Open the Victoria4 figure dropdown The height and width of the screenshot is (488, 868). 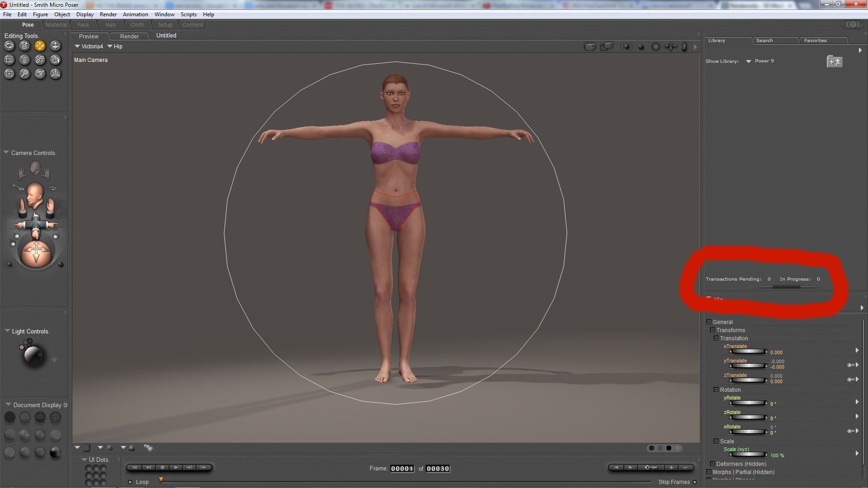click(x=89, y=47)
